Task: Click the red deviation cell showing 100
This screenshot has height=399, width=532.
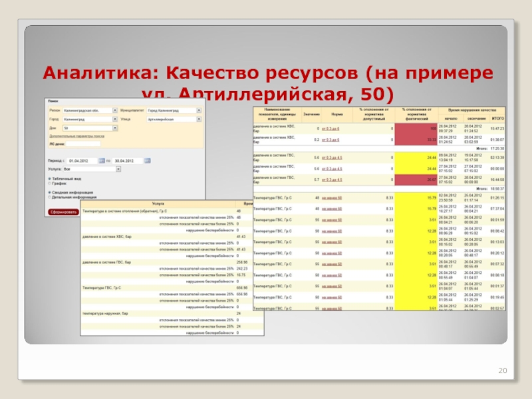Action: (416, 128)
